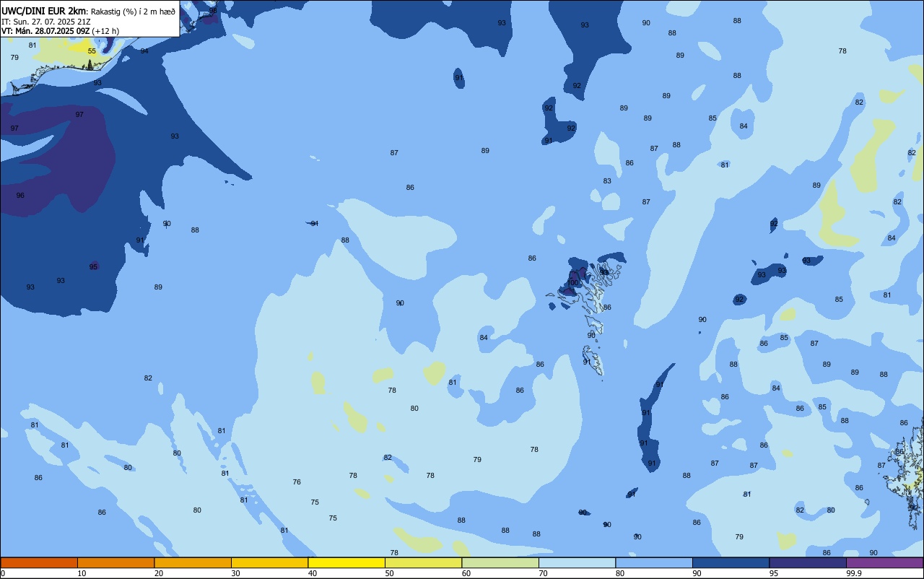
Task: Click the '70' legend scale label
Action: pyautogui.click(x=544, y=573)
